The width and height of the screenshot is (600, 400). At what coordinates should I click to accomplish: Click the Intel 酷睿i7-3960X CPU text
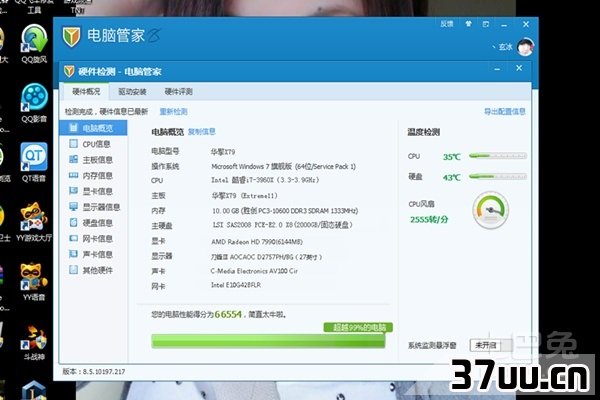[265, 180]
